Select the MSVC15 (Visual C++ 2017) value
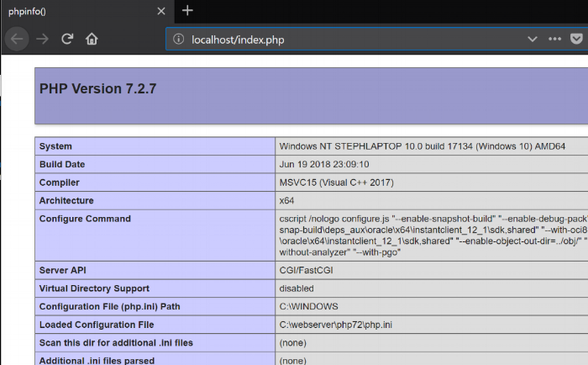The image size is (588, 365). pyautogui.click(x=336, y=182)
